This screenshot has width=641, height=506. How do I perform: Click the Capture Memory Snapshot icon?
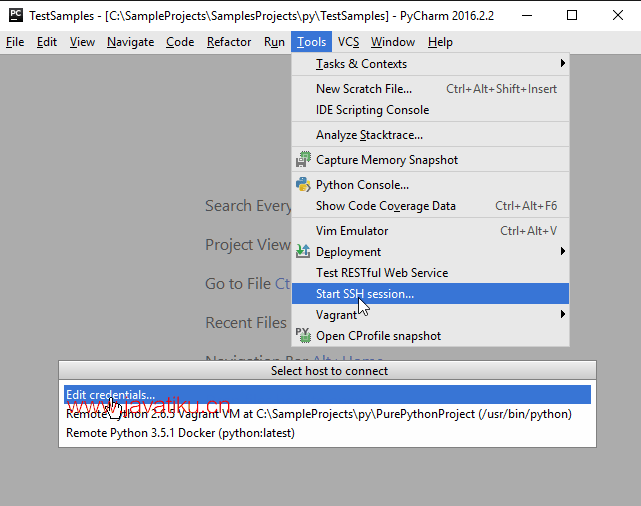click(303, 159)
